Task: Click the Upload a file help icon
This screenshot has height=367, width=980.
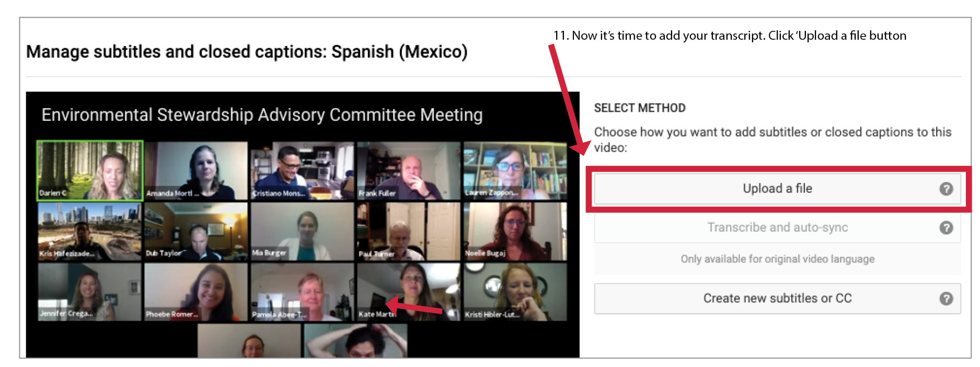Action: click(x=946, y=189)
